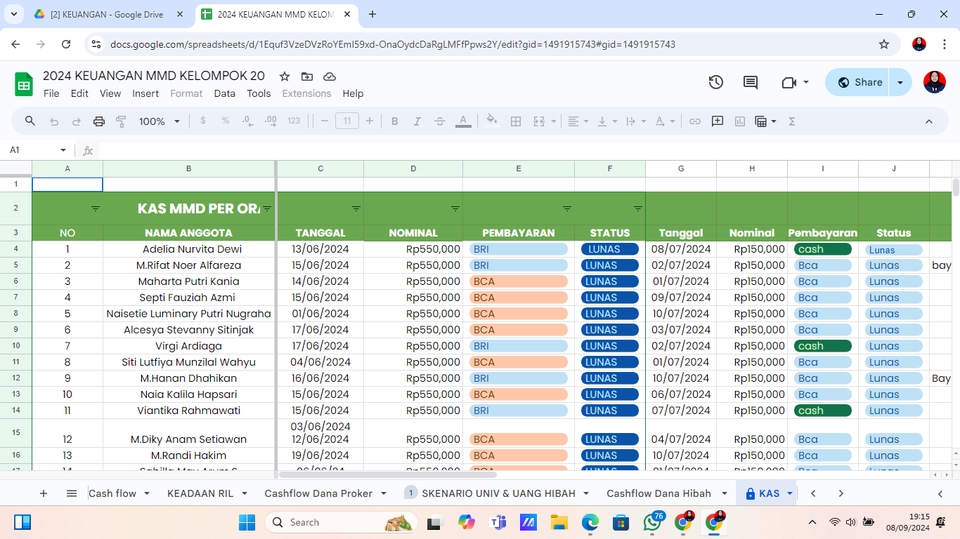Image resolution: width=960 pixels, height=539 pixels.
Task: Open the comments panel icon
Action: tap(750, 83)
